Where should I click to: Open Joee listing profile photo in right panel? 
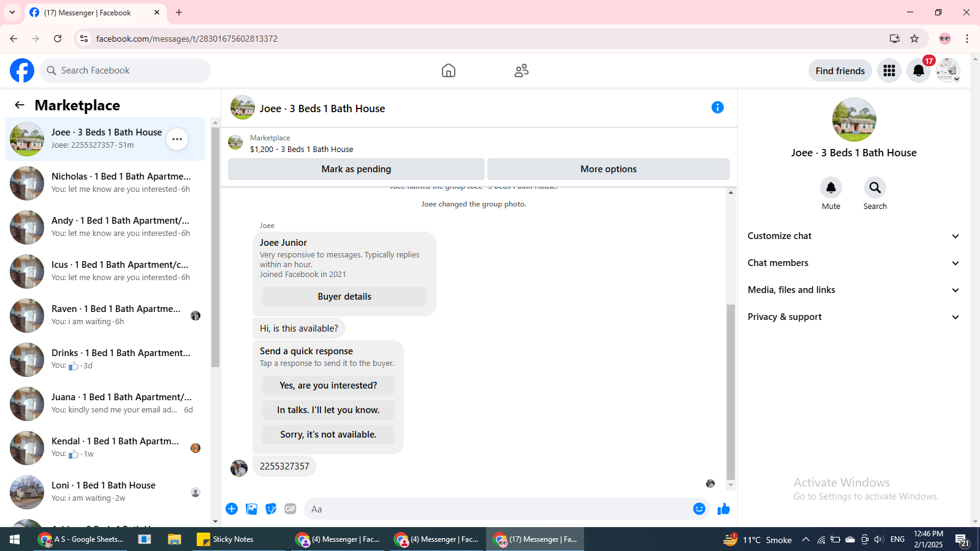click(x=854, y=120)
